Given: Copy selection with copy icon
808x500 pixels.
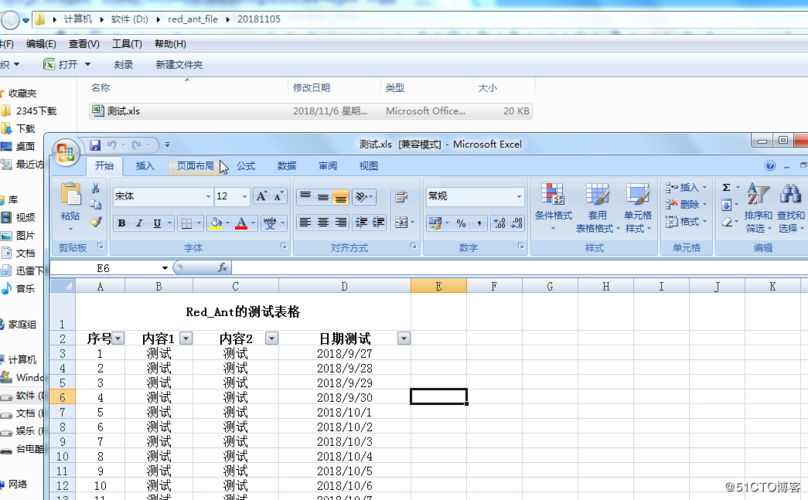Looking at the screenshot, I should (96, 205).
